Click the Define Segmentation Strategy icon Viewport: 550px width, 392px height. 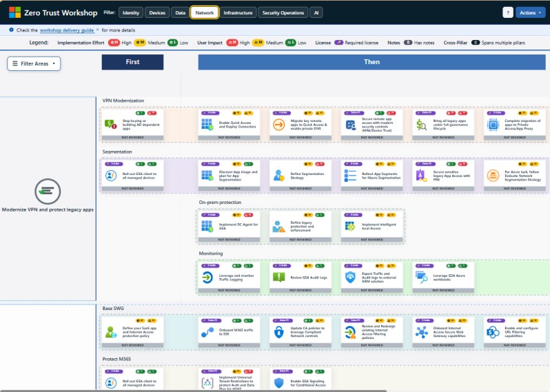pyautogui.click(x=278, y=175)
